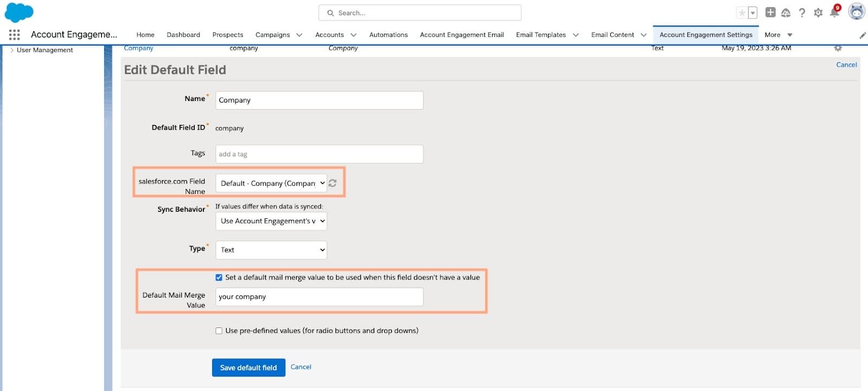Open the Type dropdown set to Text
Image resolution: width=868 pixels, height=391 pixels.
(x=271, y=250)
